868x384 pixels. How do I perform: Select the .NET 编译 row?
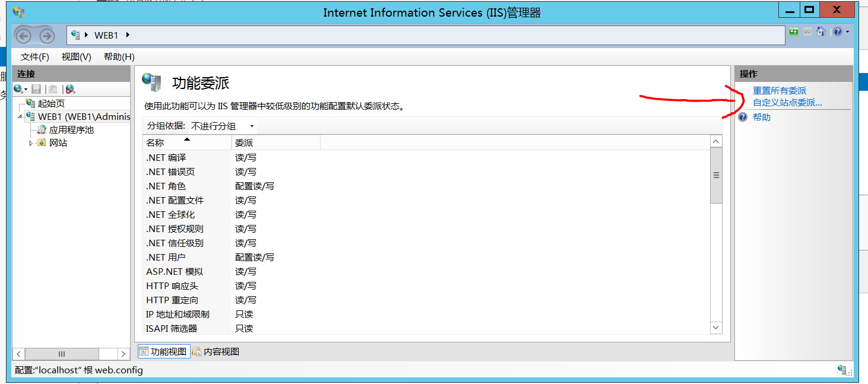[x=426, y=157]
